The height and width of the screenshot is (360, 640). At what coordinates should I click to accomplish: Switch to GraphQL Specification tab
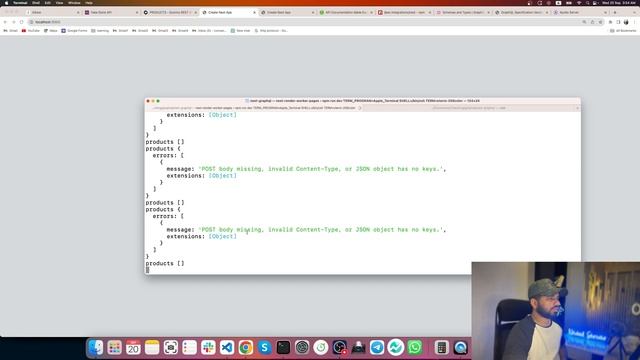pyautogui.click(x=522, y=13)
